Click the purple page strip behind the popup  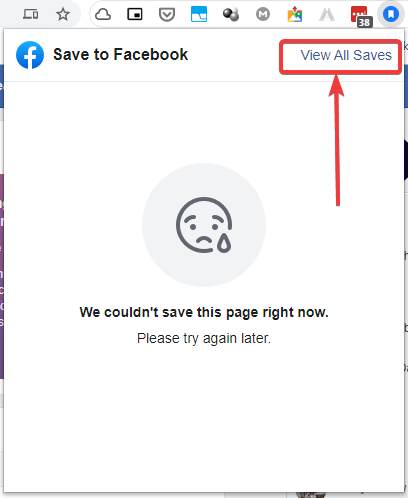click(x=2, y=276)
